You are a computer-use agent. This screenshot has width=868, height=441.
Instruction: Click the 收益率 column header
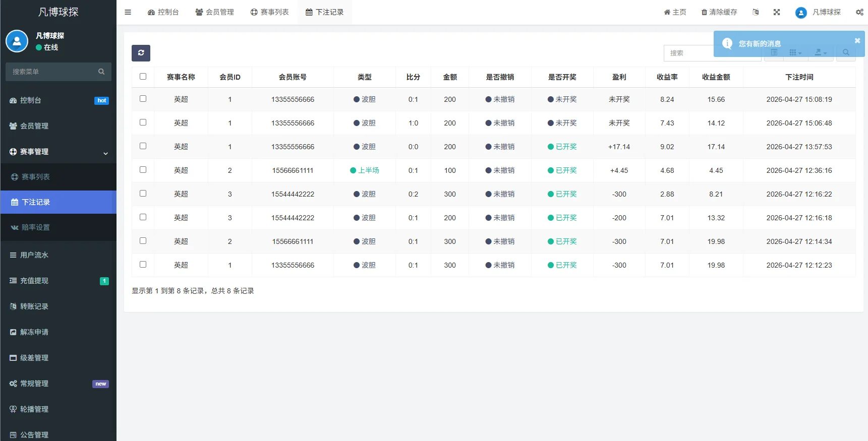[667, 77]
